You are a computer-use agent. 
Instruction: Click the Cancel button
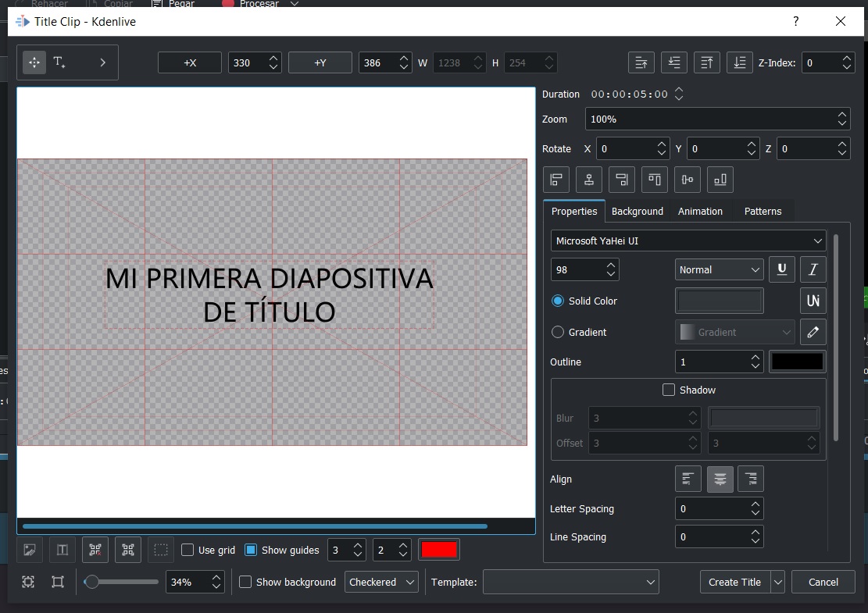(x=823, y=582)
